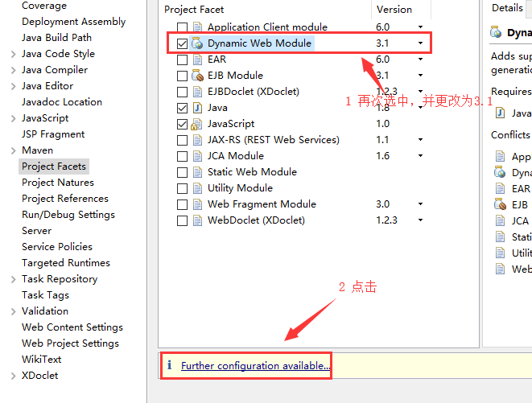Click the Application Client module facet icon
This screenshot has height=403, width=532.
click(197, 27)
